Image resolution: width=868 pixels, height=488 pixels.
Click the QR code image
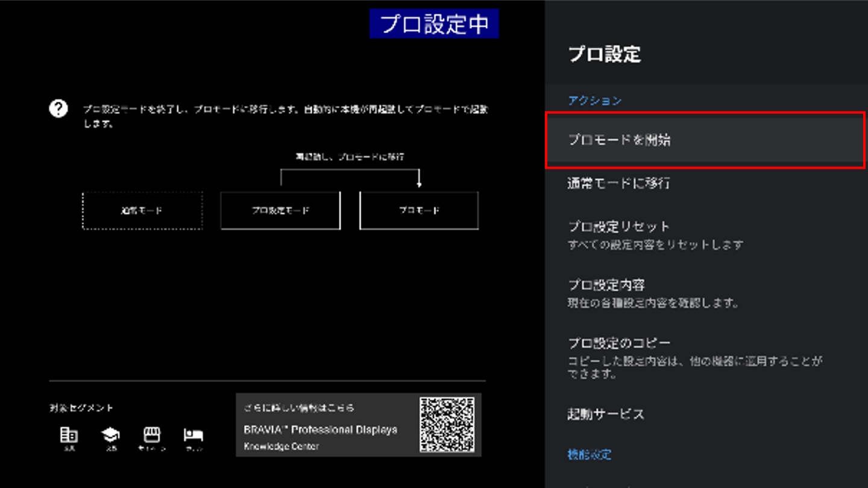447,425
